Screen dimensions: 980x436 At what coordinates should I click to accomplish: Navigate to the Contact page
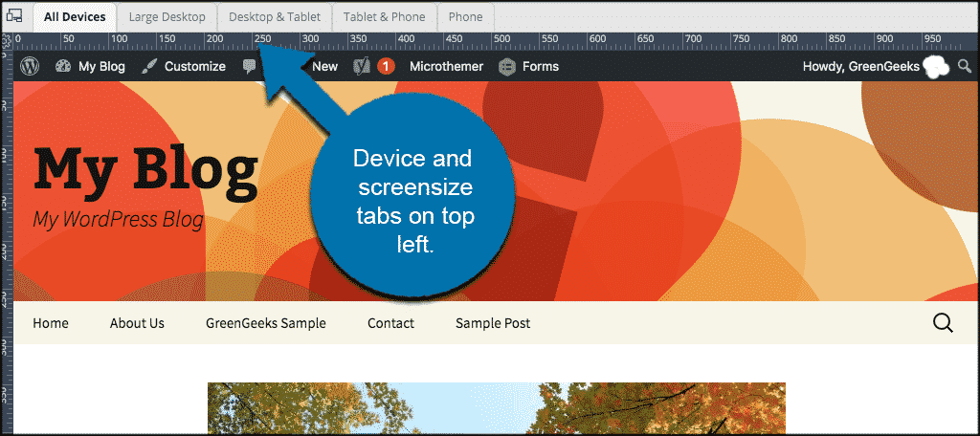390,323
